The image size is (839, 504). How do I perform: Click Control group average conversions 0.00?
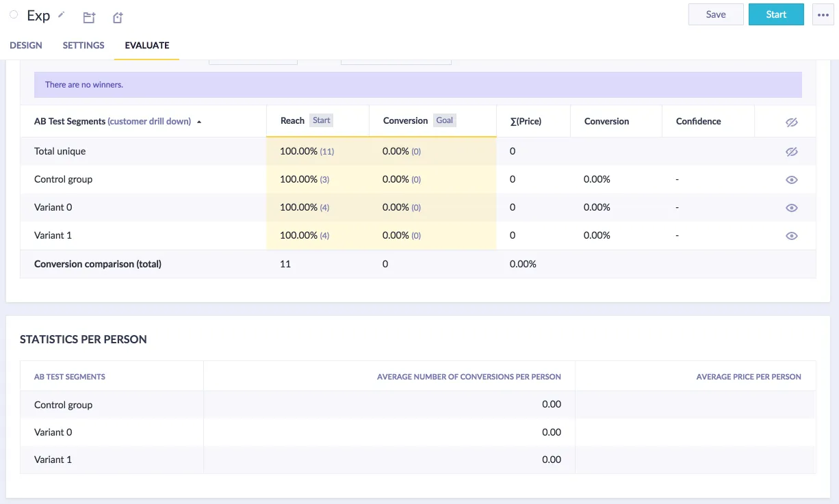point(552,404)
